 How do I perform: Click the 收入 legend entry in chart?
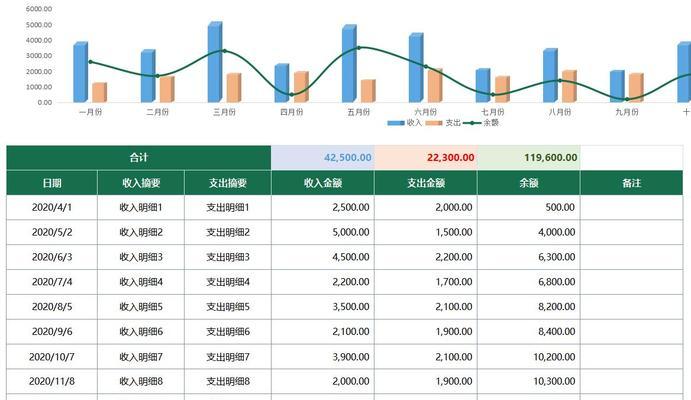405,123
